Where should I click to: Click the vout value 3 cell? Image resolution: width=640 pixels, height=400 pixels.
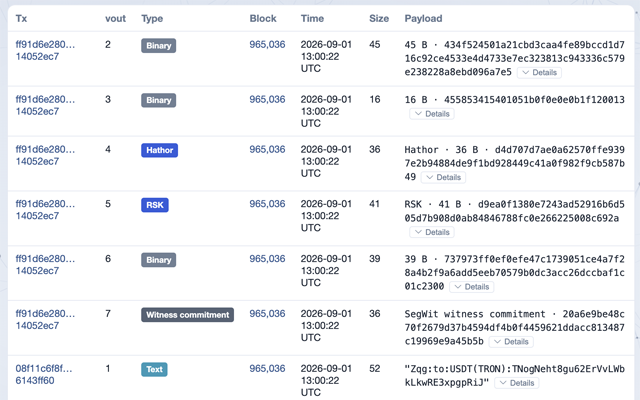[108, 99]
